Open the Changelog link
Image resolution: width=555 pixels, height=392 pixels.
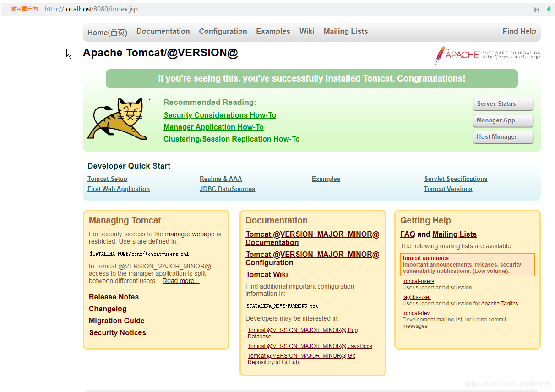(x=108, y=309)
